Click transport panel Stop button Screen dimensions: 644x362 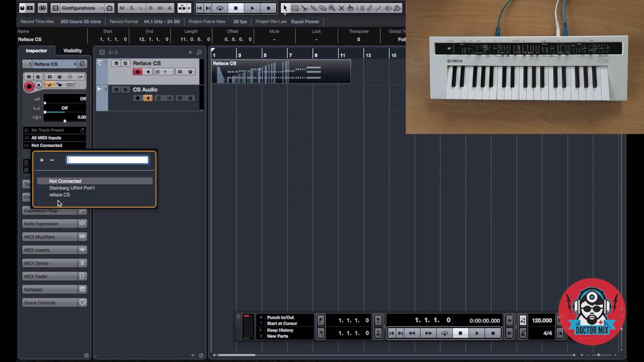(x=460, y=333)
